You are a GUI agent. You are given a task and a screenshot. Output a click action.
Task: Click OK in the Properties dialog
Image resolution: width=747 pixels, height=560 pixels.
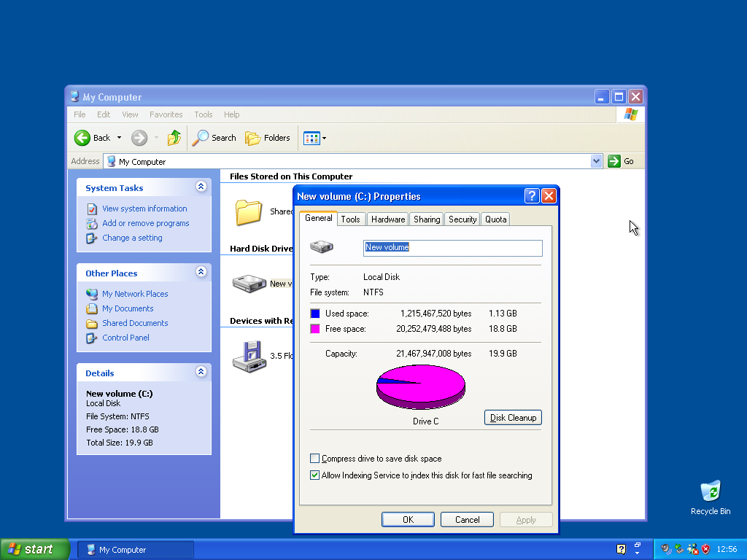408,519
